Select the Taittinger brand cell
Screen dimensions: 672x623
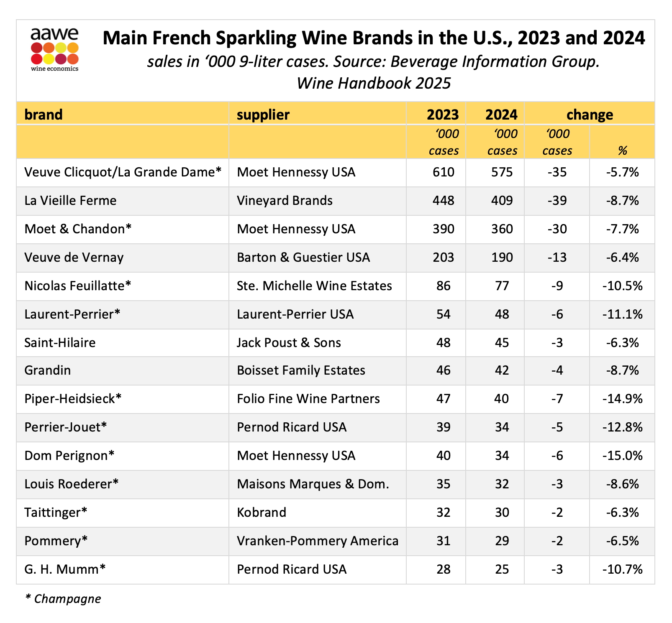(x=56, y=513)
